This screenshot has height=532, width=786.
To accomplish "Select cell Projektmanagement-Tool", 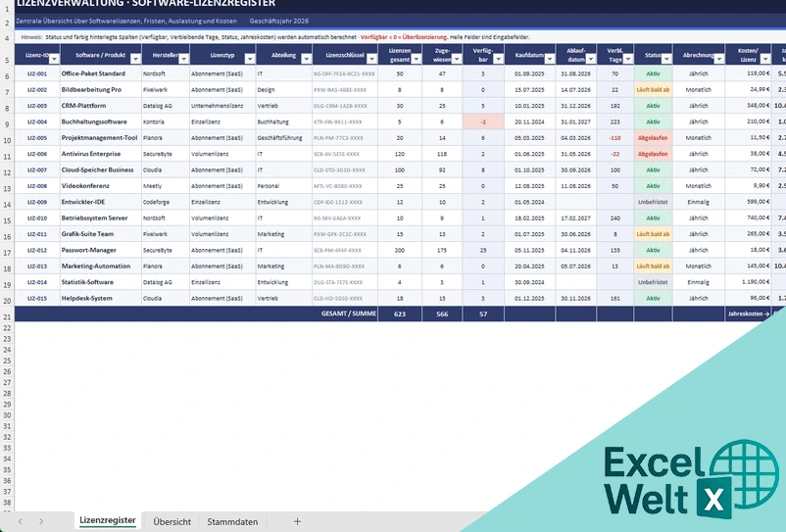I will (100, 138).
